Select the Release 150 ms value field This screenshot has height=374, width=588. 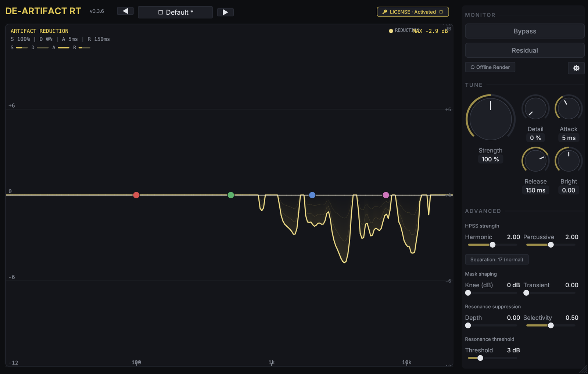(535, 190)
